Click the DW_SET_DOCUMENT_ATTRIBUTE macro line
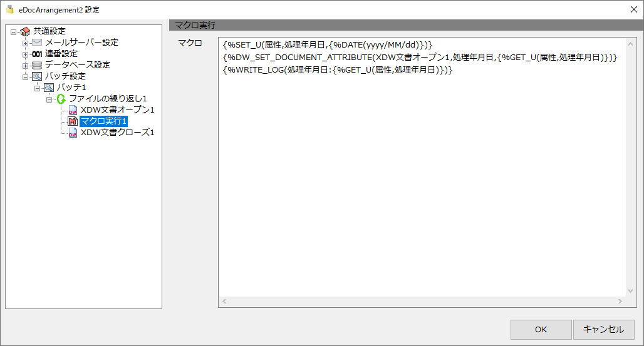The width and height of the screenshot is (644, 346). click(x=420, y=58)
